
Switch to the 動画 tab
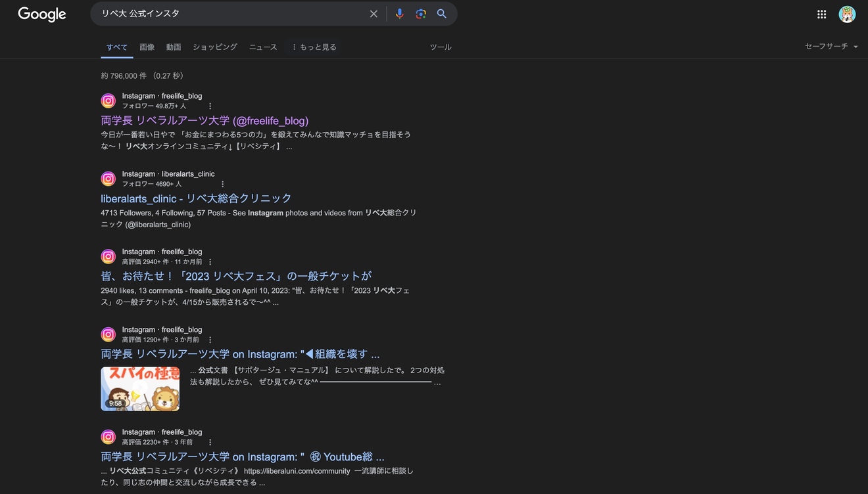tap(174, 47)
